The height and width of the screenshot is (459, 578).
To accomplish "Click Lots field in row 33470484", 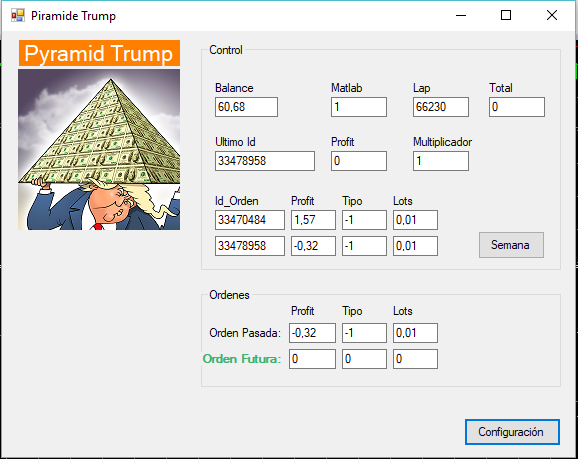I will 415,220.
